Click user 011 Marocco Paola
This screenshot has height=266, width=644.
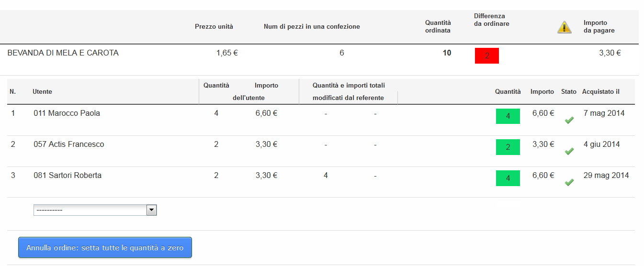[x=67, y=113]
